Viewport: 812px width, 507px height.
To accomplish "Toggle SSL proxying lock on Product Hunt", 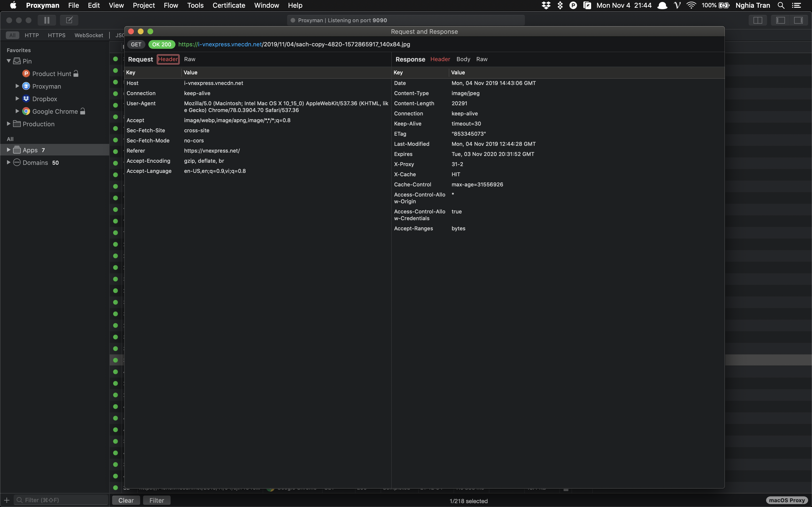I will click(x=76, y=73).
